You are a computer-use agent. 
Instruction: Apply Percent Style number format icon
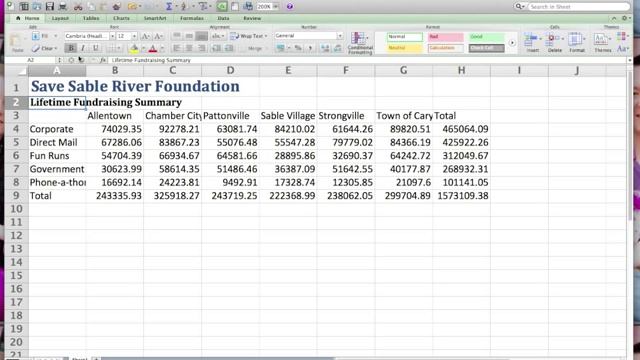point(298,48)
